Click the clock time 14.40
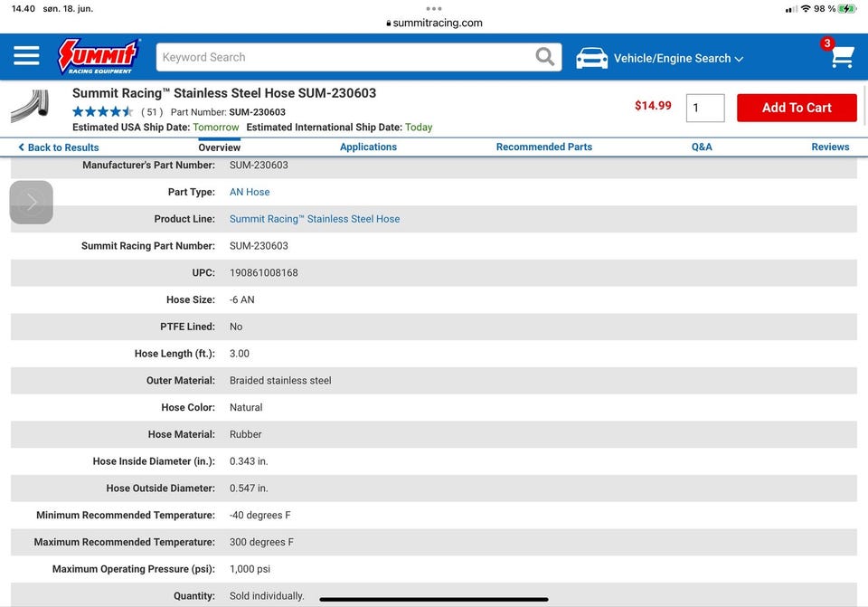The width and height of the screenshot is (868, 607). click(x=24, y=9)
